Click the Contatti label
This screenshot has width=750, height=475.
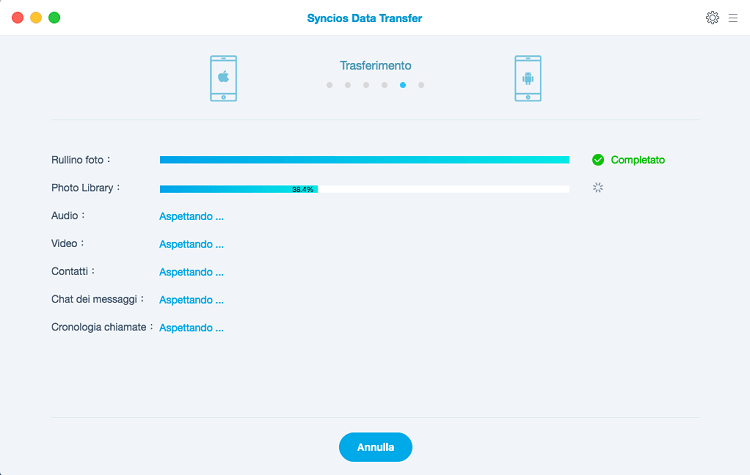[73, 271]
